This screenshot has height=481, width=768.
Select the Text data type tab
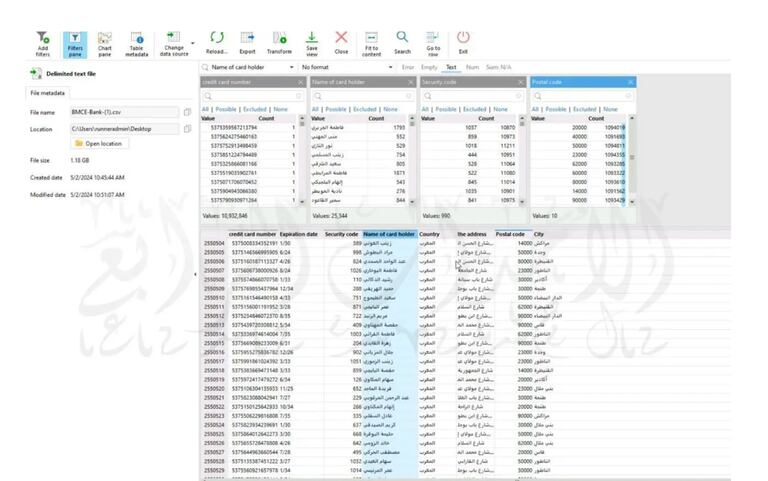(451, 67)
